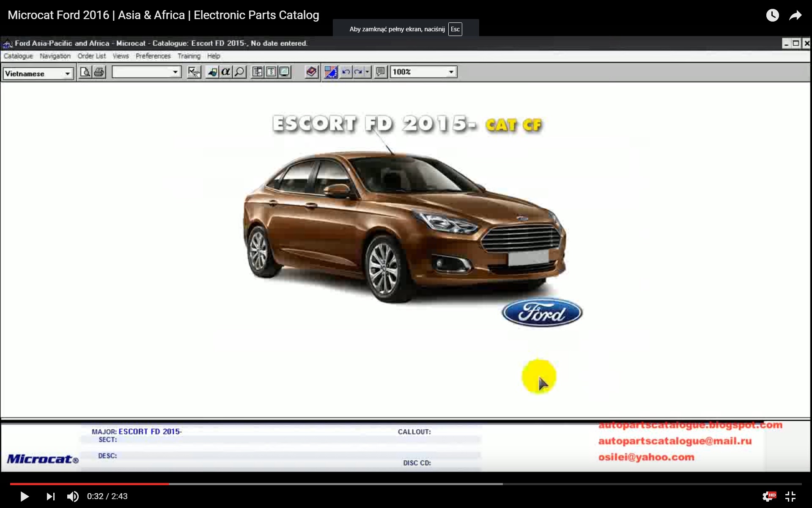Click the undo arrow icon

coord(346,72)
